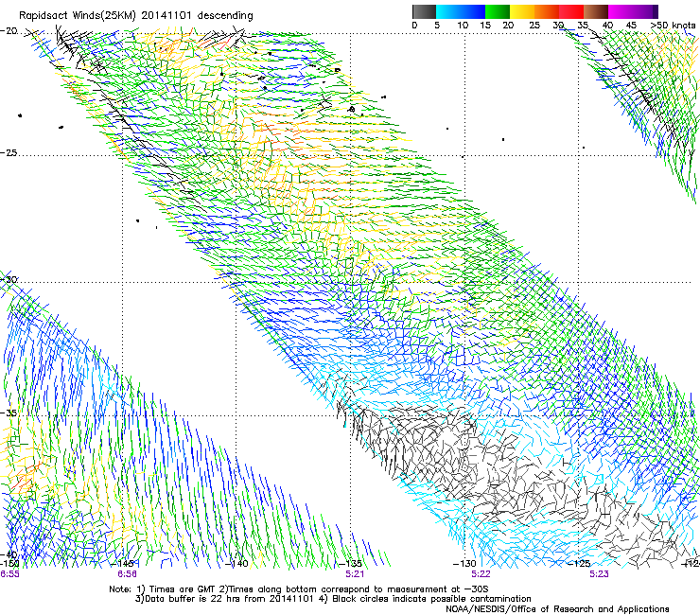Click the purple '5:23' time label

[x=599, y=574]
